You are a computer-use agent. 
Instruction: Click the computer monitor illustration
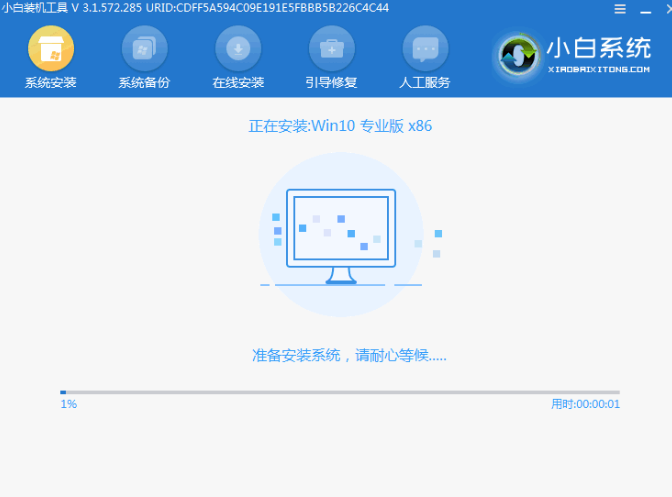(341, 237)
